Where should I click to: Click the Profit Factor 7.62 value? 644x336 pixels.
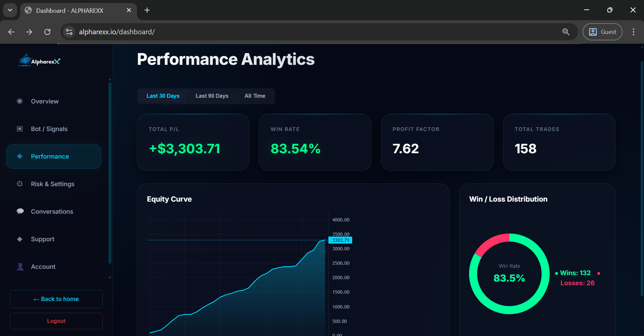(406, 149)
